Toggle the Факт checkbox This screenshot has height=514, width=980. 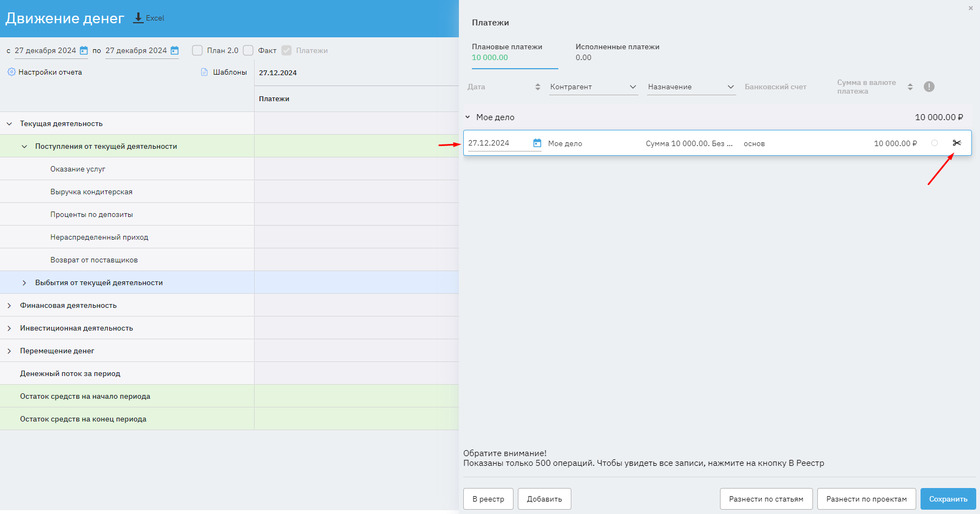[248, 50]
